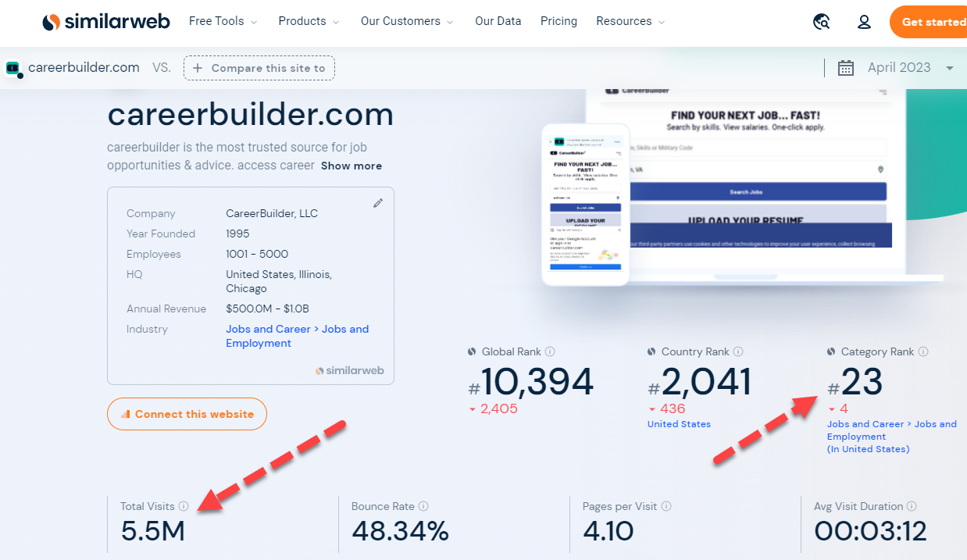Click the 5.5M total visits value
The height and width of the screenshot is (560, 967).
click(x=153, y=531)
